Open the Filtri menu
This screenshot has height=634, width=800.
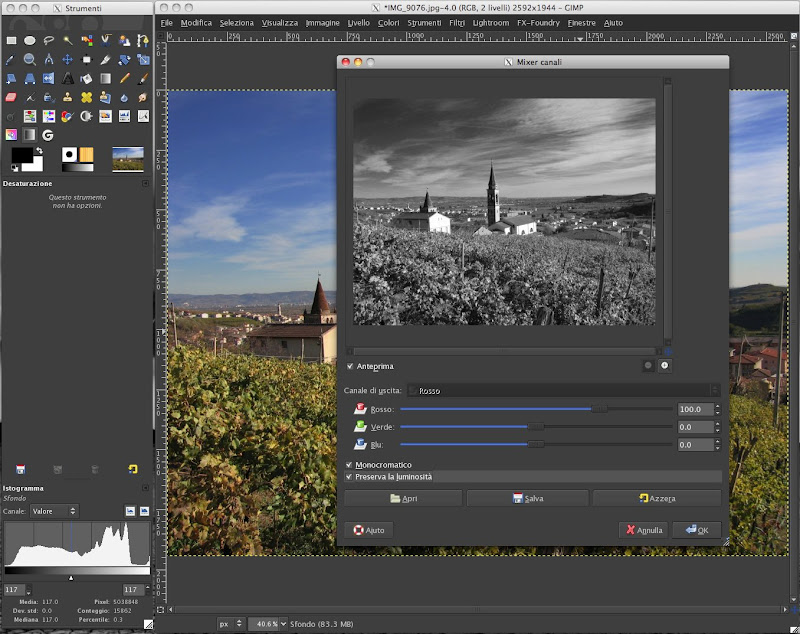tap(457, 22)
